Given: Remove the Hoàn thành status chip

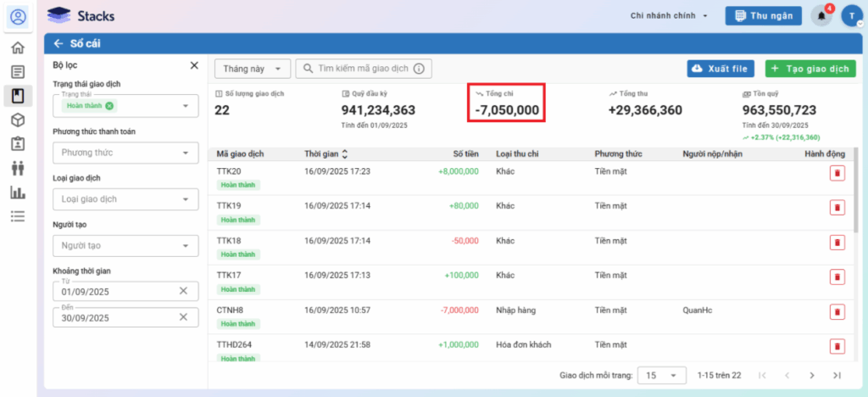Looking at the screenshot, I should click(109, 105).
